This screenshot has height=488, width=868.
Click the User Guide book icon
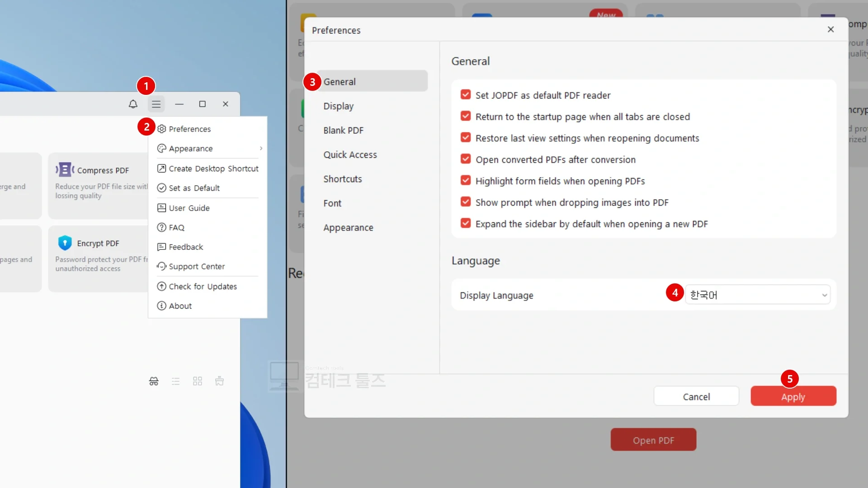click(x=161, y=208)
